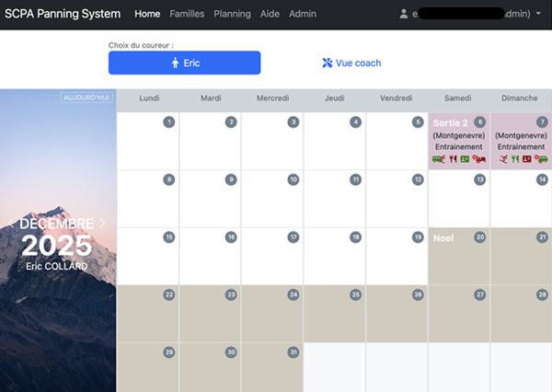Open the Sortie 2 event on December 6
The width and height of the screenshot is (552, 392).
[451, 122]
